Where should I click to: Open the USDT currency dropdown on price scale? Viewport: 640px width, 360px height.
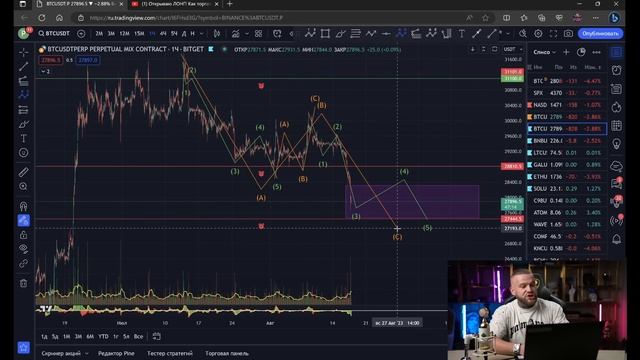click(513, 49)
